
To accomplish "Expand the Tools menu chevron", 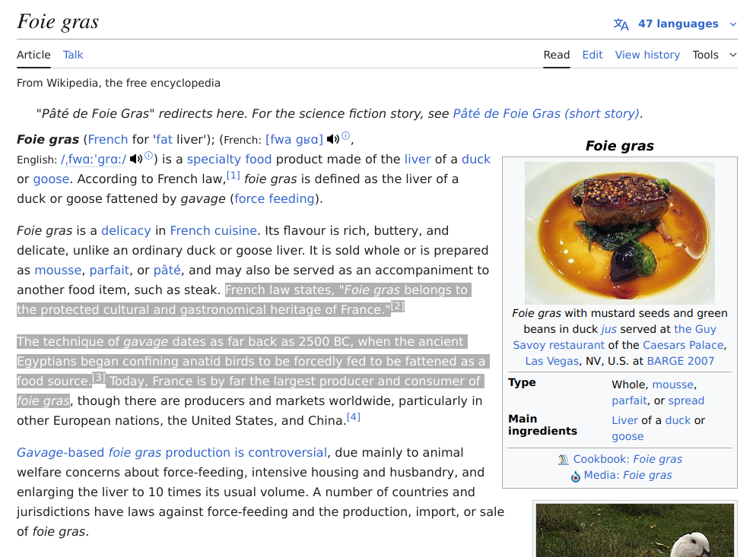I will coord(733,55).
